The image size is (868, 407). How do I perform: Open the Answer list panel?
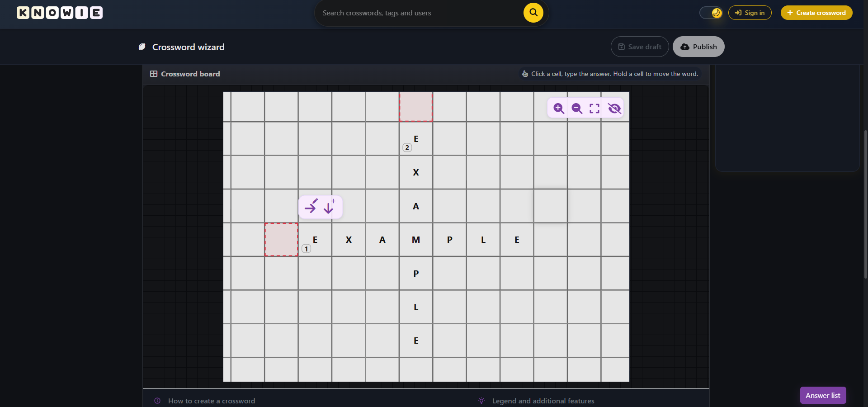pos(822,395)
